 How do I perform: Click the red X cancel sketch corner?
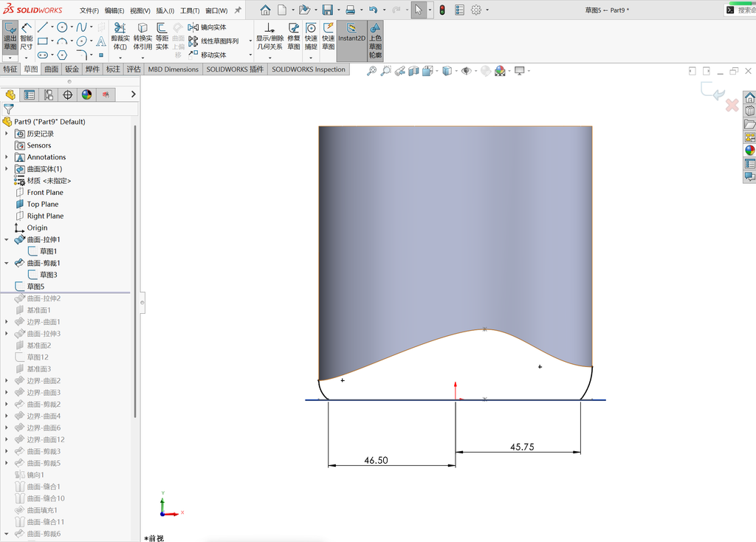coord(732,105)
